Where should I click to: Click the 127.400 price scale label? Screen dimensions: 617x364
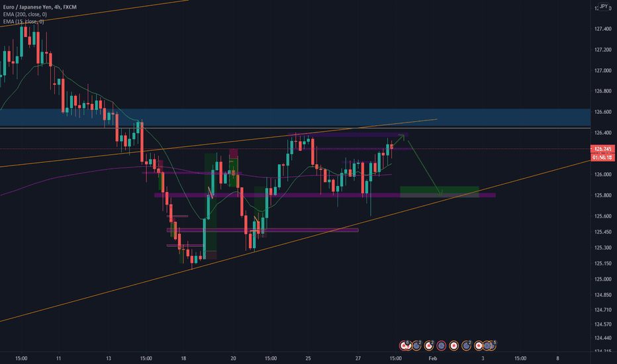(x=603, y=28)
